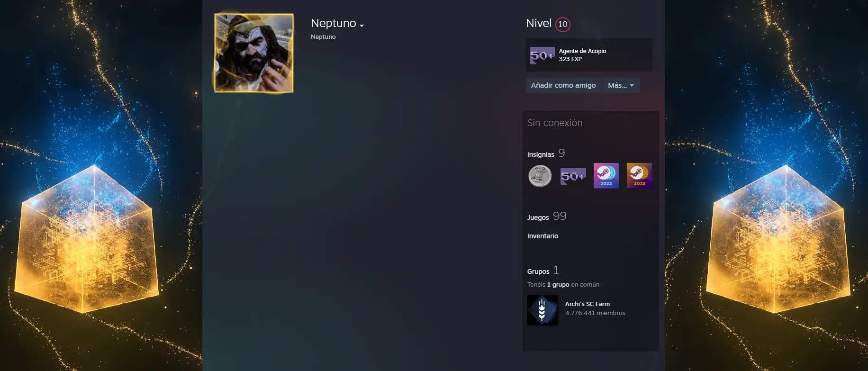Open the Steam 2022 replay badge
868x371 pixels.
tap(606, 176)
